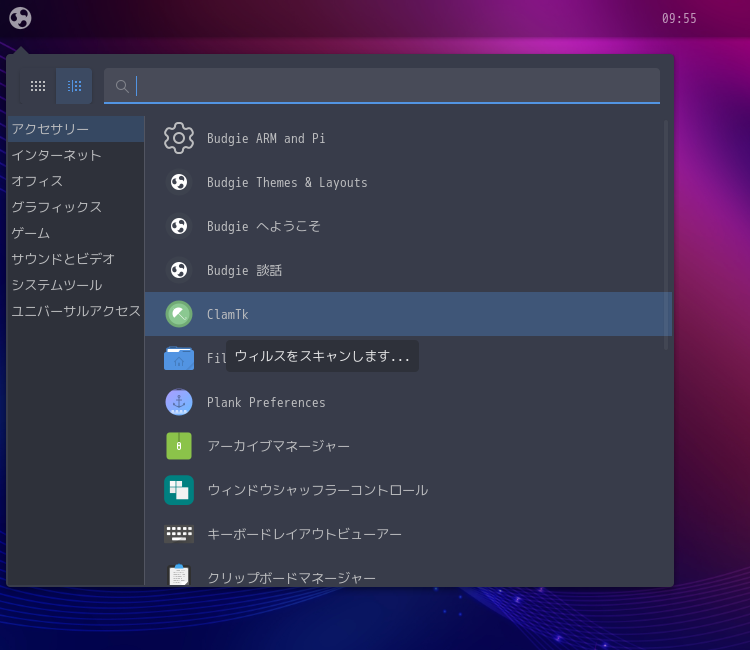Click the Budgie 談話 icon
Screen dimensions: 750x650
(179, 270)
